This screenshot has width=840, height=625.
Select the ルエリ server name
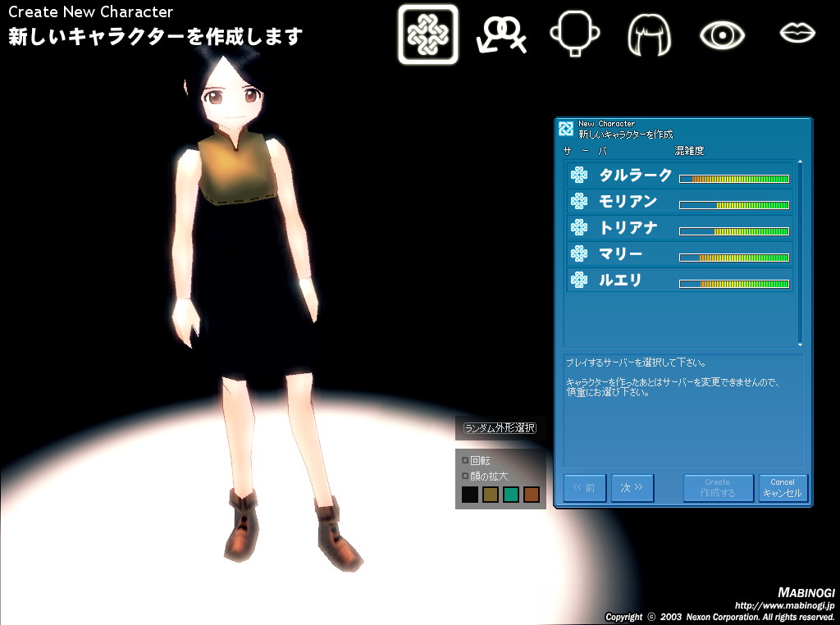tap(620, 280)
